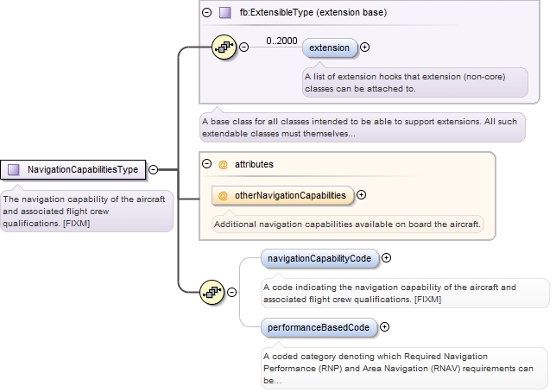
Task: Collapse the lower sequence compositor
Action: 232,292
